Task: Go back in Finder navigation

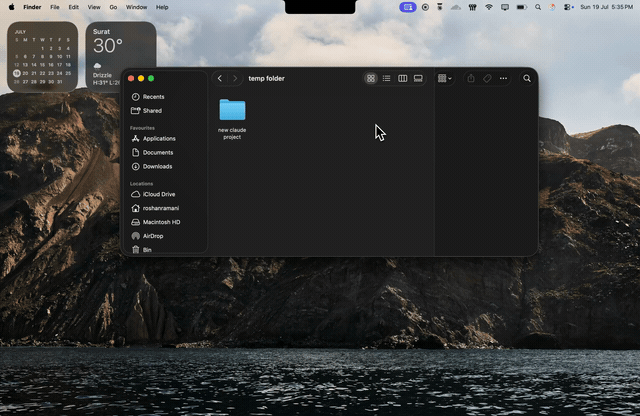Action: point(220,78)
